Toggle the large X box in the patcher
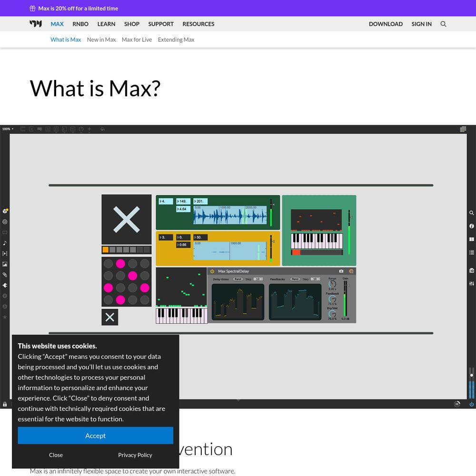The width and height of the screenshot is (476, 476). (x=126, y=219)
